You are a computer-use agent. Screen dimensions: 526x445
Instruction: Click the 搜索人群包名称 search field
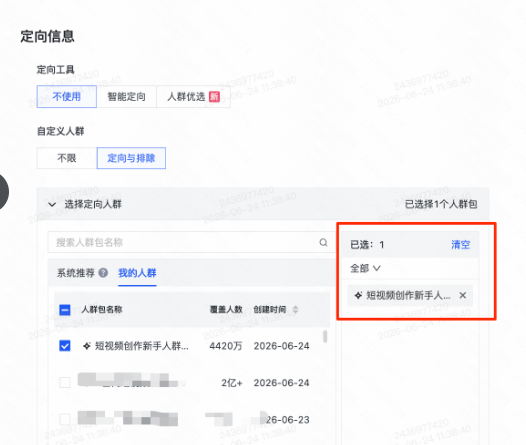pos(191,242)
